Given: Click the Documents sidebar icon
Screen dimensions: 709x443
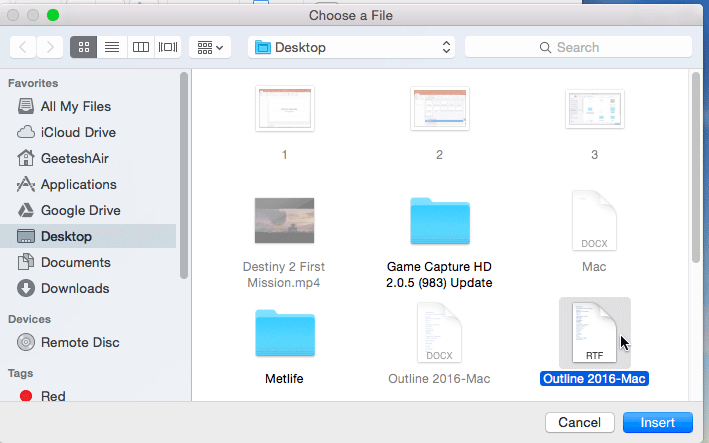Looking at the screenshot, I should [x=26, y=262].
